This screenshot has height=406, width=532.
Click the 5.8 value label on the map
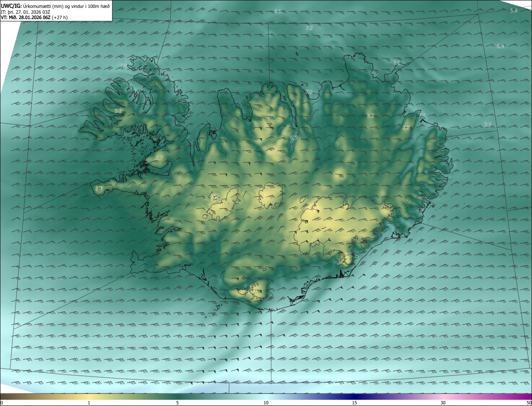pos(514,10)
